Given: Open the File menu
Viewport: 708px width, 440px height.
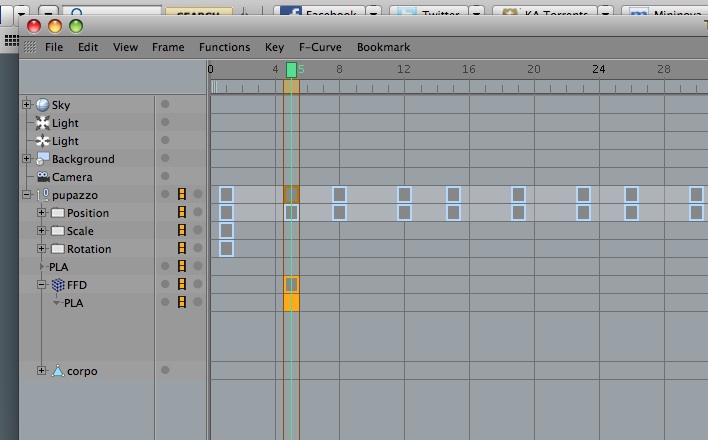Looking at the screenshot, I should [54, 47].
